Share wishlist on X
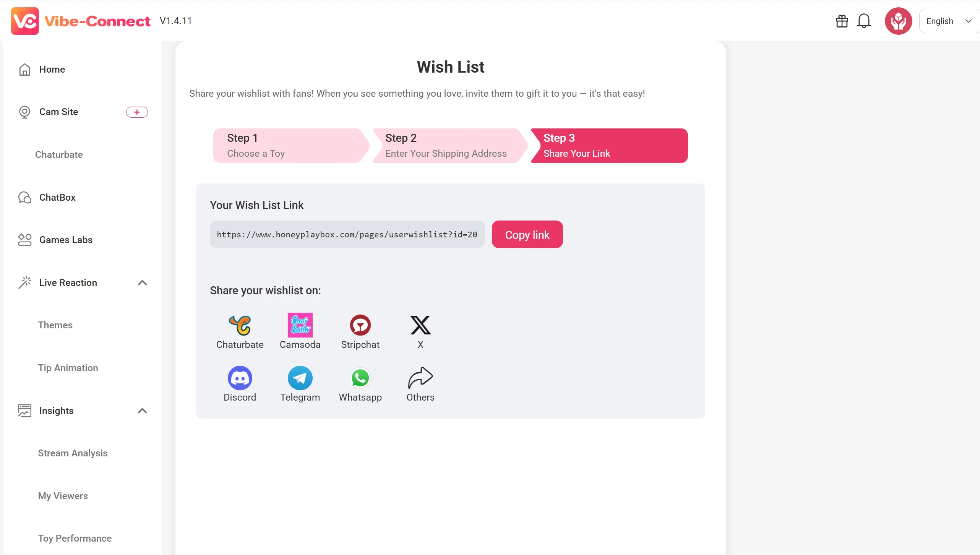 [x=420, y=325]
